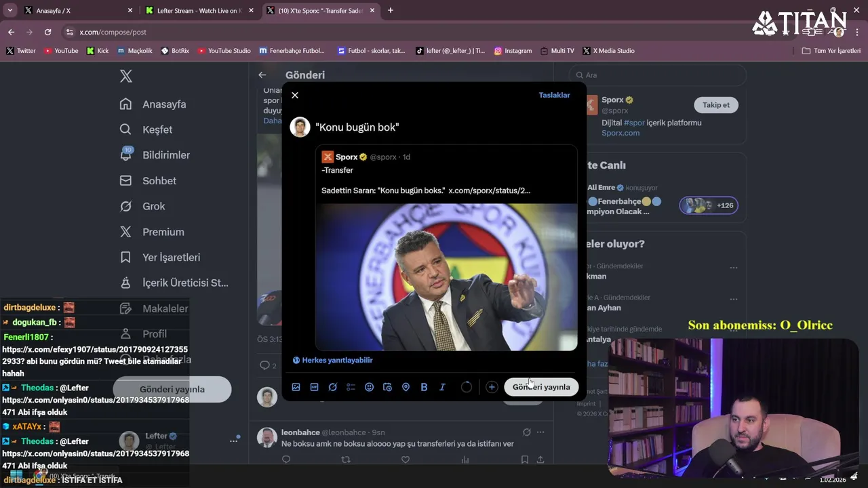868x488 pixels.
Task: Click the post text "Konu bugün bok"
Action: click(357, 127)
